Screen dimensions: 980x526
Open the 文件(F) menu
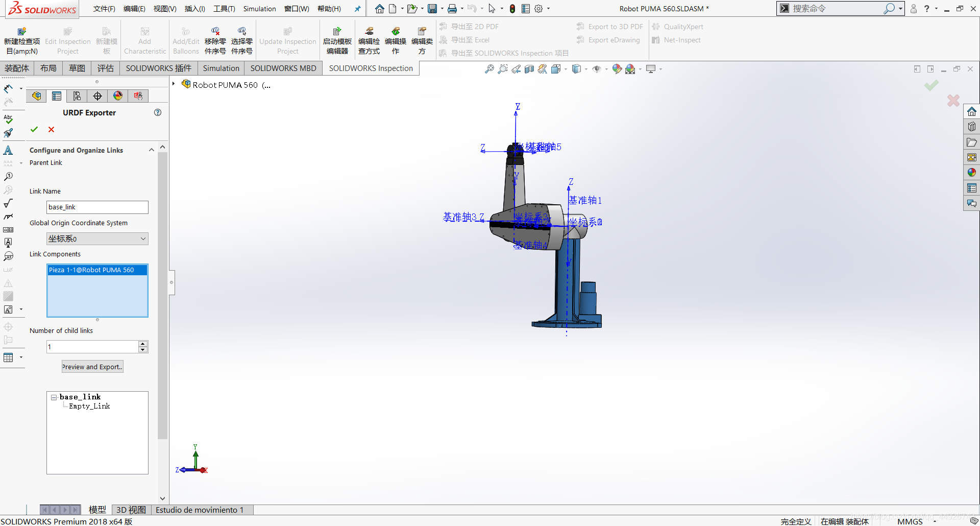104,9
